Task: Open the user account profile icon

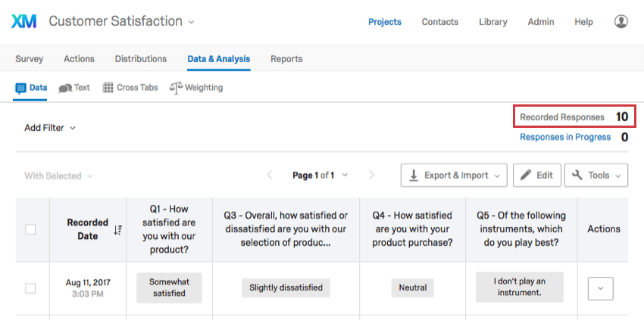Action: (621, 21)
